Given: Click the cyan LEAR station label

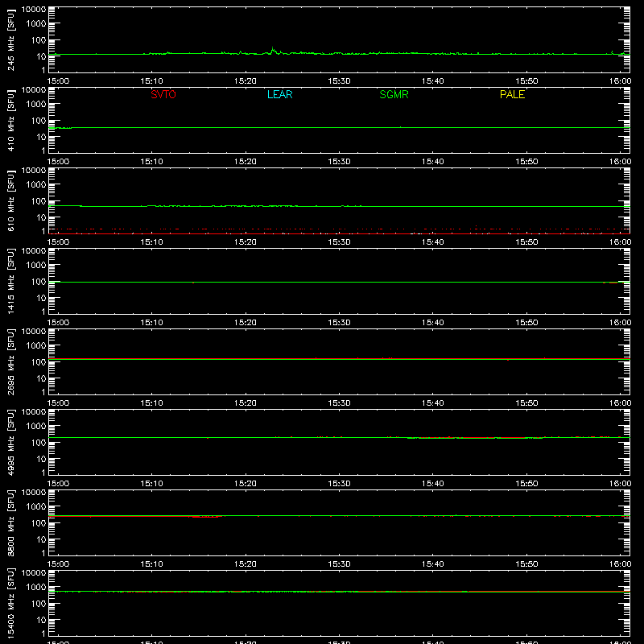Looking at the screenshot, I should [279, 94].
